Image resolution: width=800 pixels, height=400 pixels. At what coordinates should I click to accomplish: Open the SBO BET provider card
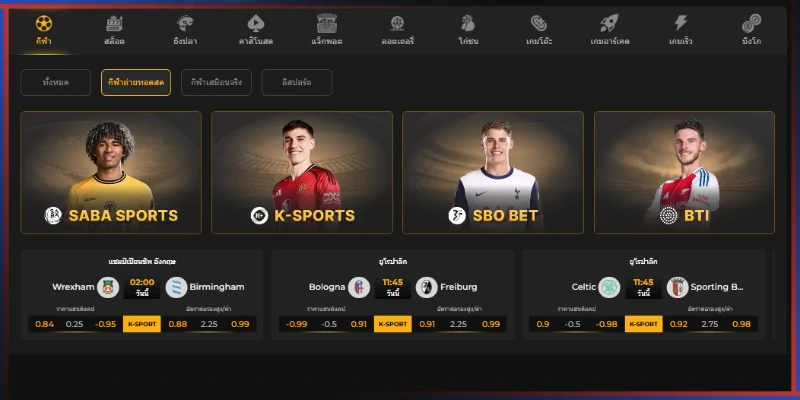point(493,172)
